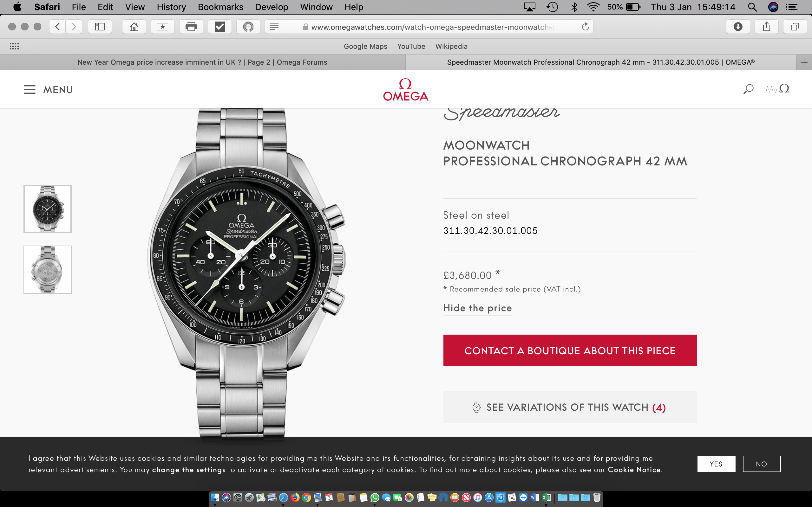Open the hamburger MENU
Image resolution: width=812 pixels, height=507 pixels.
48,90
